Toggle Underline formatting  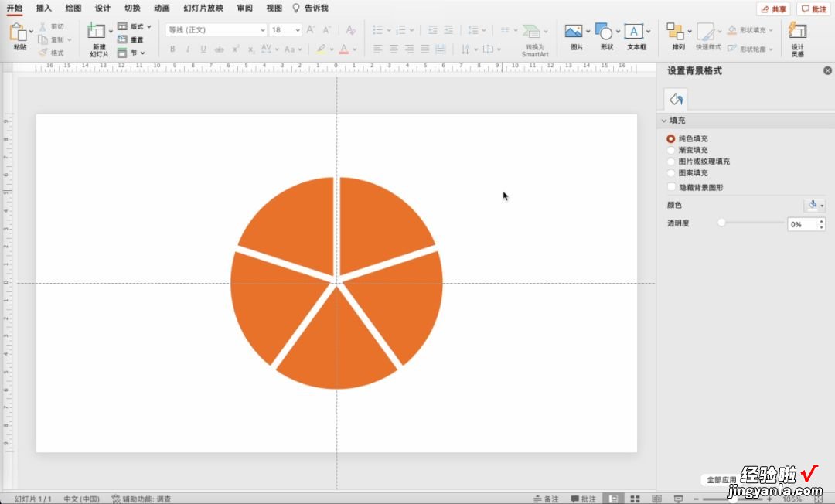(203, 49)
